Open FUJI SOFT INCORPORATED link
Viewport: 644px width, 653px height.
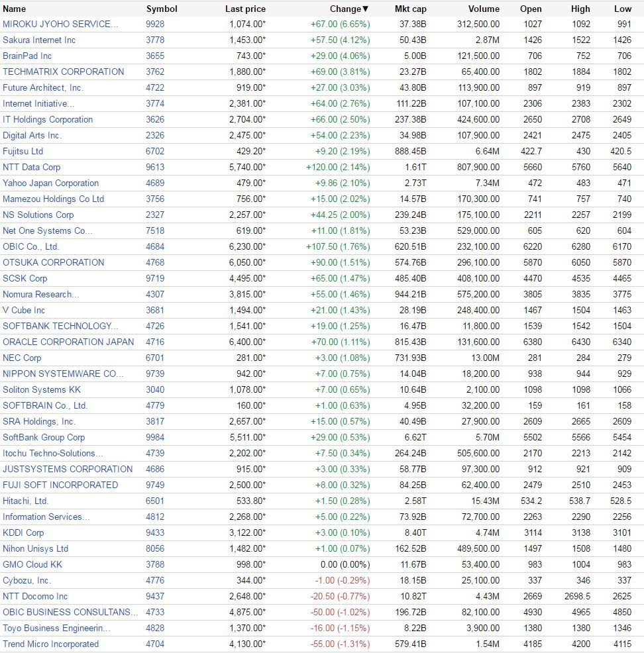pos(60,485)
